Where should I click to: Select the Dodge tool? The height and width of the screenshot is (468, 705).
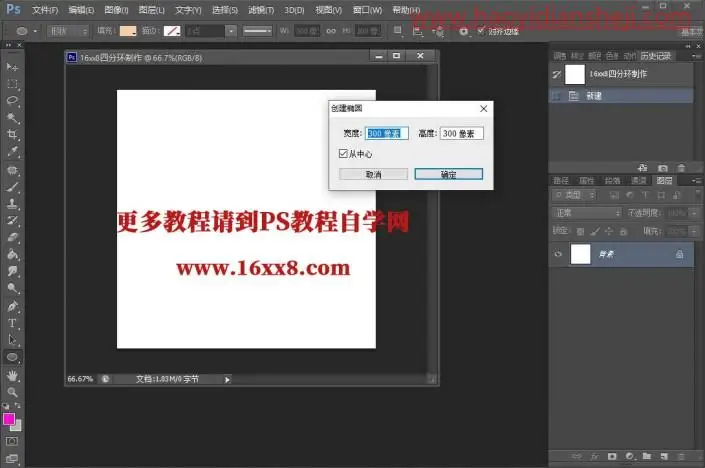pos(12,288)
